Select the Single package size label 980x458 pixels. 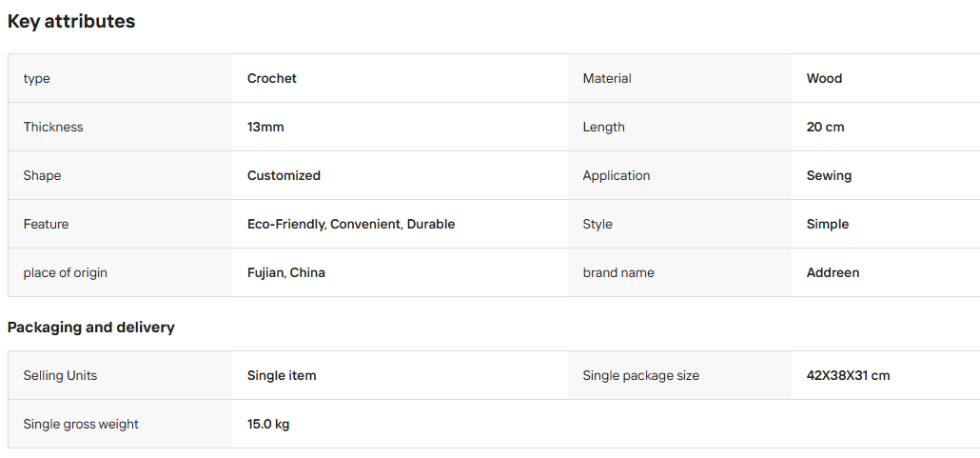(x=641, y=375)
